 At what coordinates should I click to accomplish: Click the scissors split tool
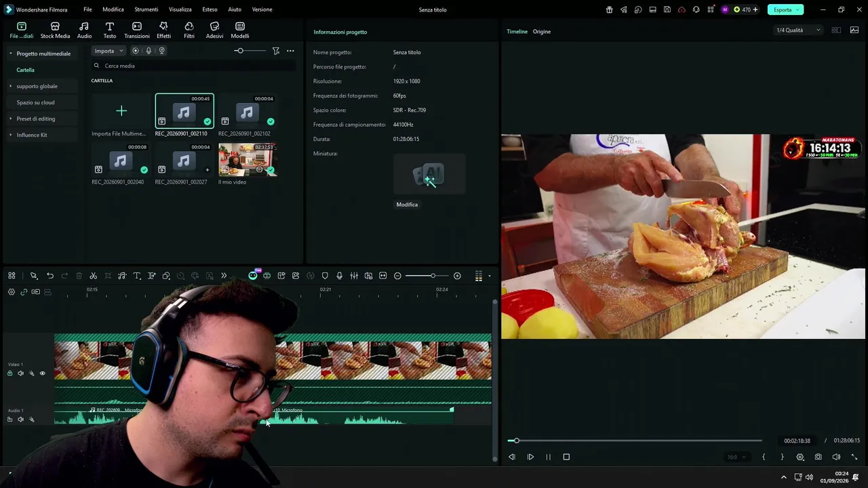click(x=94, y=276)
